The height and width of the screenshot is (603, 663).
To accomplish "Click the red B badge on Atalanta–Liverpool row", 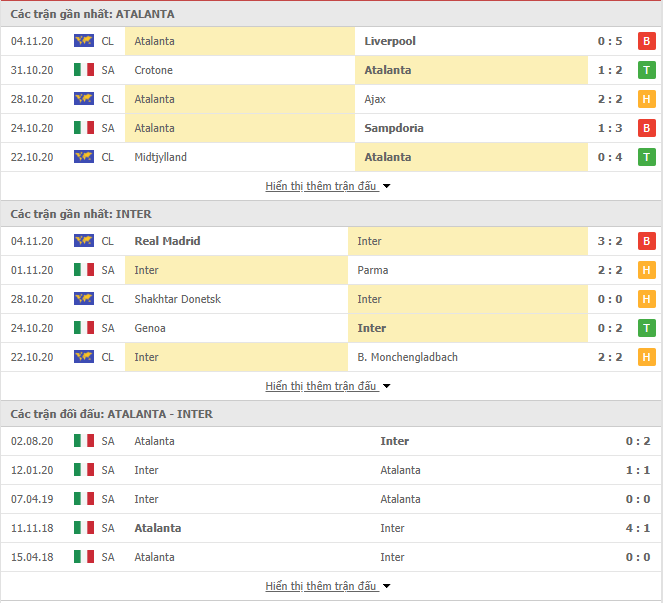I will click(x=647, y=41).
